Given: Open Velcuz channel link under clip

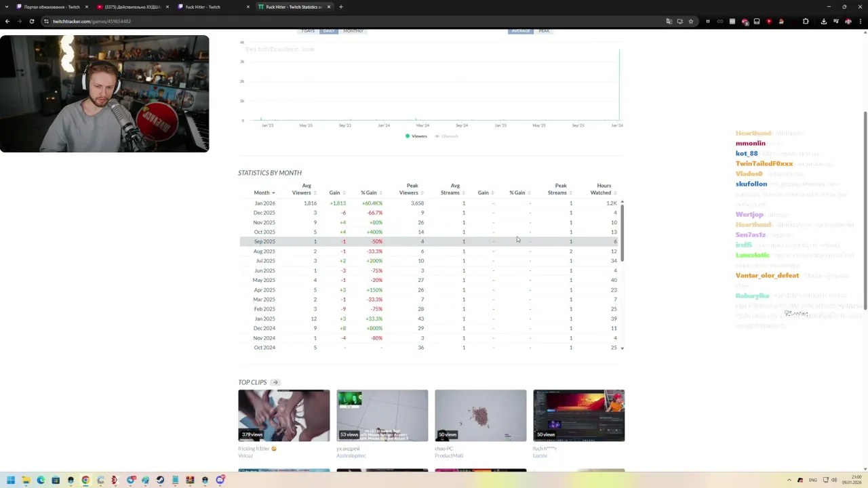Looking at the screenshot, I should pyautogui.click(x=245, y=455).
